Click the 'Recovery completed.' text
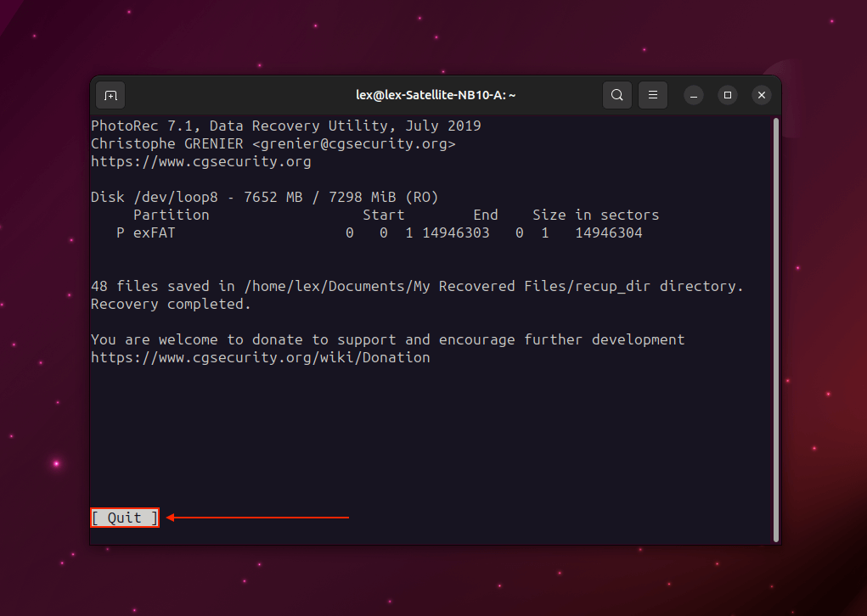The image size is (867, 616). point(171,305)
